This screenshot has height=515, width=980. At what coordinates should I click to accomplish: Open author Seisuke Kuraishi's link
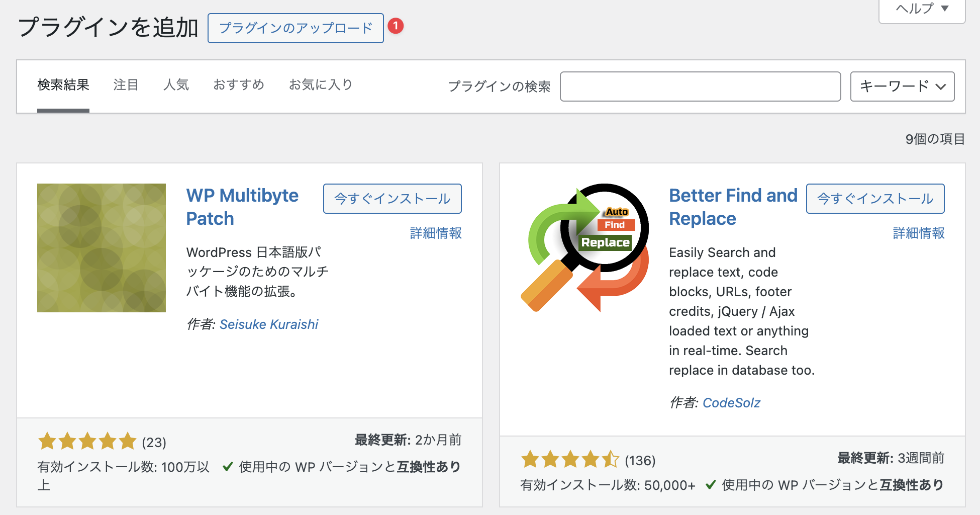point(269,324)
